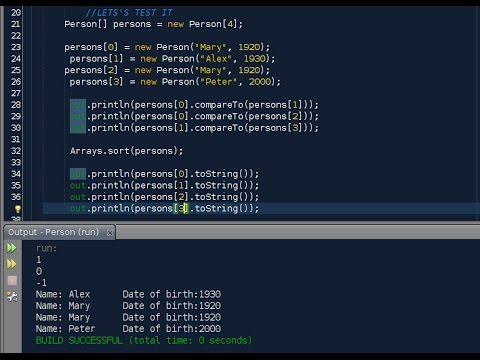480x360 pixels.
Task: Click line number 32 in the gutter
Action: [16, 151]
